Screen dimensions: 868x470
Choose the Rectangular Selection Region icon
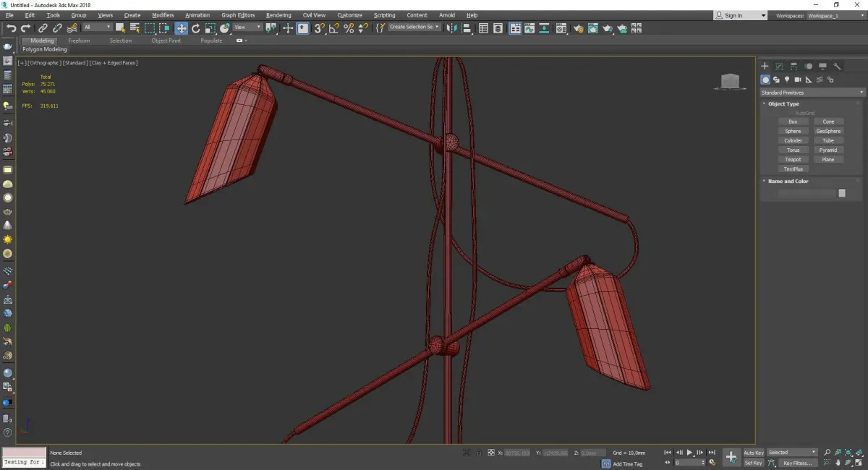pyautogui.click(x=150, y=28)
